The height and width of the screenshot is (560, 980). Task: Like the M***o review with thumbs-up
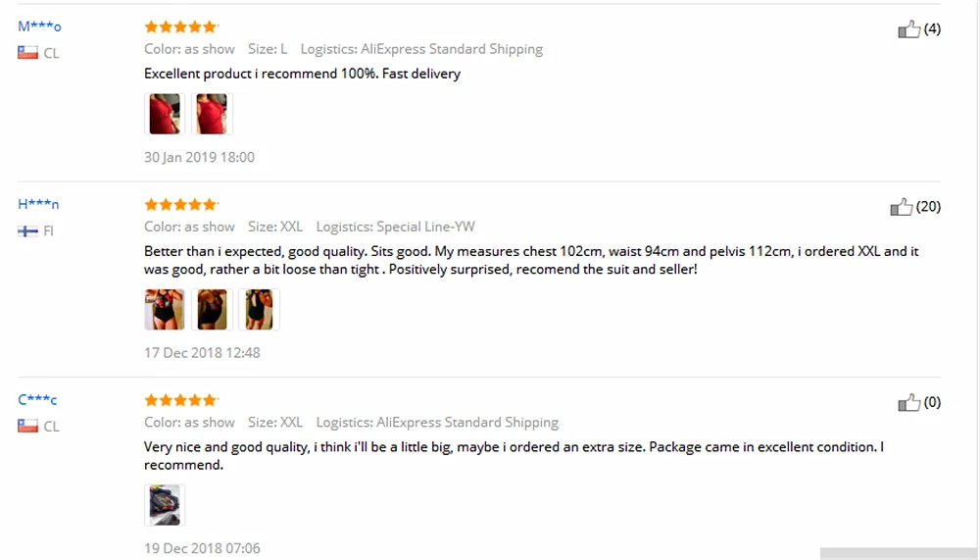click(908, 28)
